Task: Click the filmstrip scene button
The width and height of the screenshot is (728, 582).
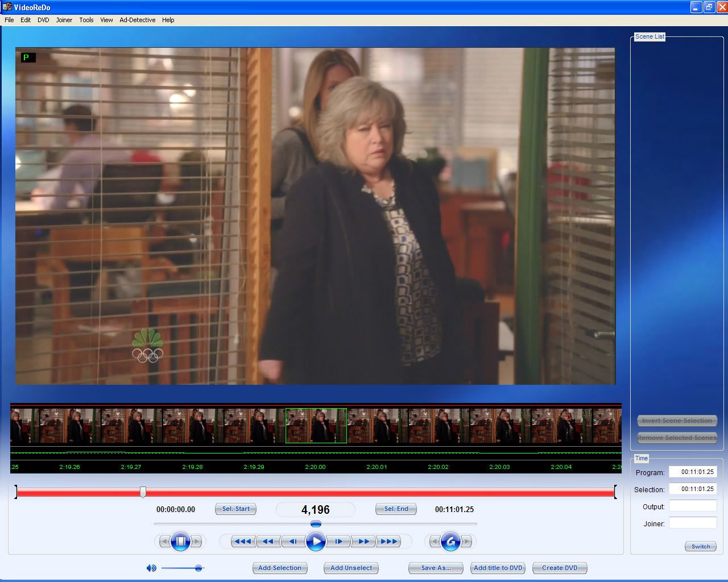Action: [x=180, y=542]
